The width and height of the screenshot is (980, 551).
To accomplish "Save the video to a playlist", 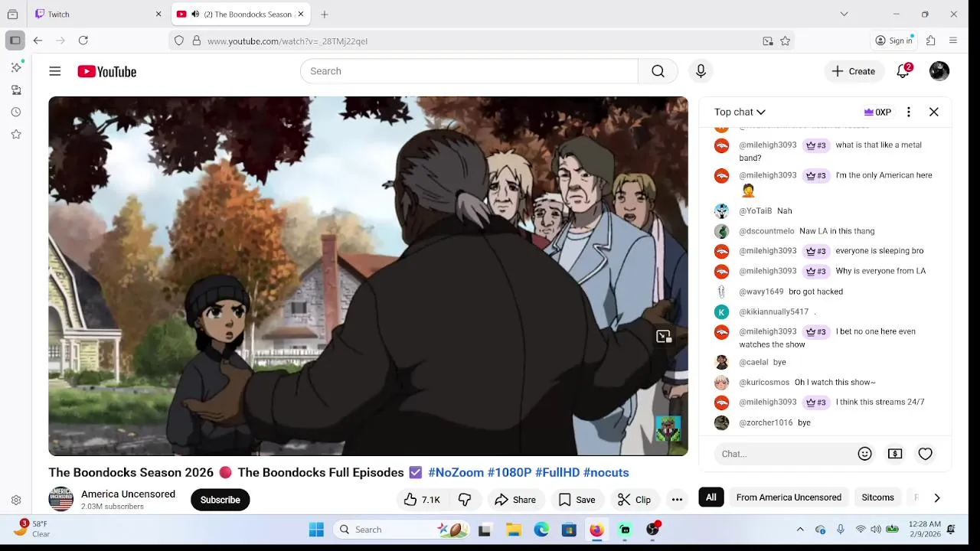I will click(577, 500).
